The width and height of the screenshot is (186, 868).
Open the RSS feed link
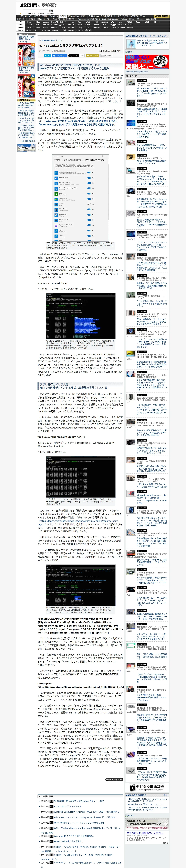click(x=22, y=13)
